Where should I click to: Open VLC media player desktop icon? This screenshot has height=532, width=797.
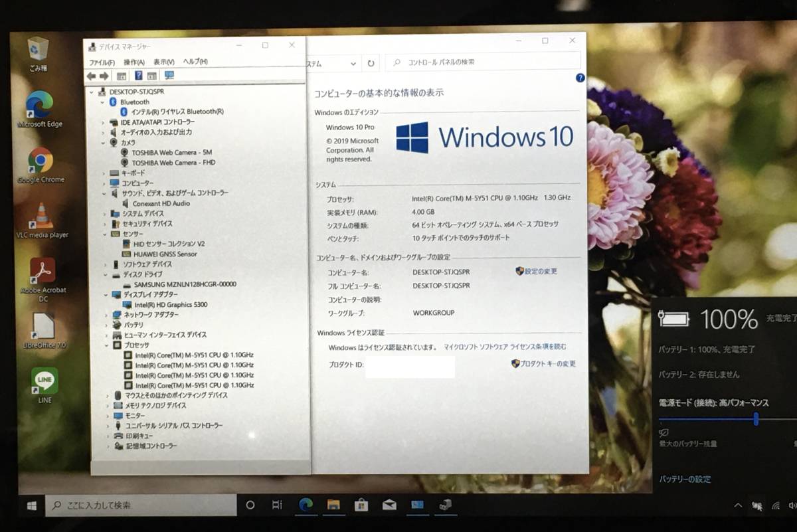tap(42, 217)
